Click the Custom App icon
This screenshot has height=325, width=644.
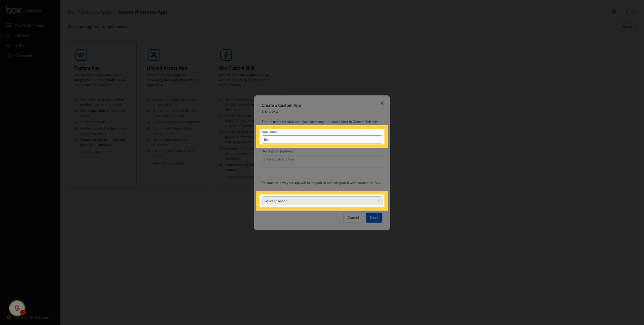(x=81, y=55)
